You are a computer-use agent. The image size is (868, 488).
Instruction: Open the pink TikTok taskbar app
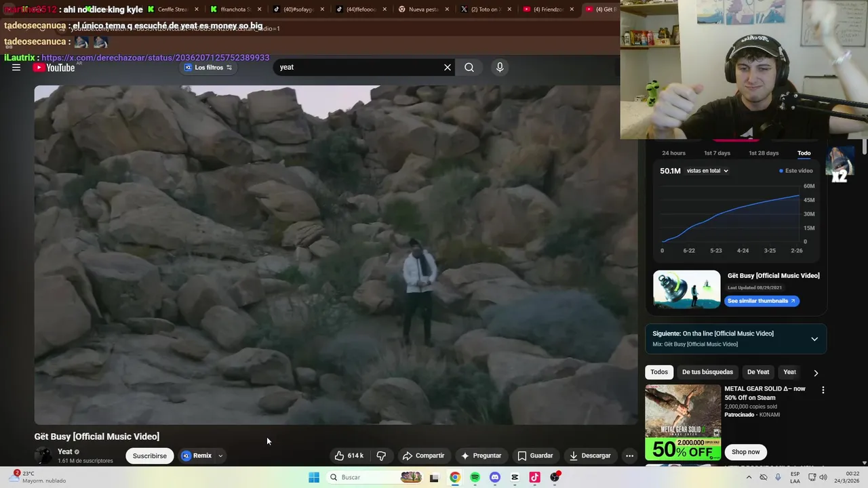[534, 477]
